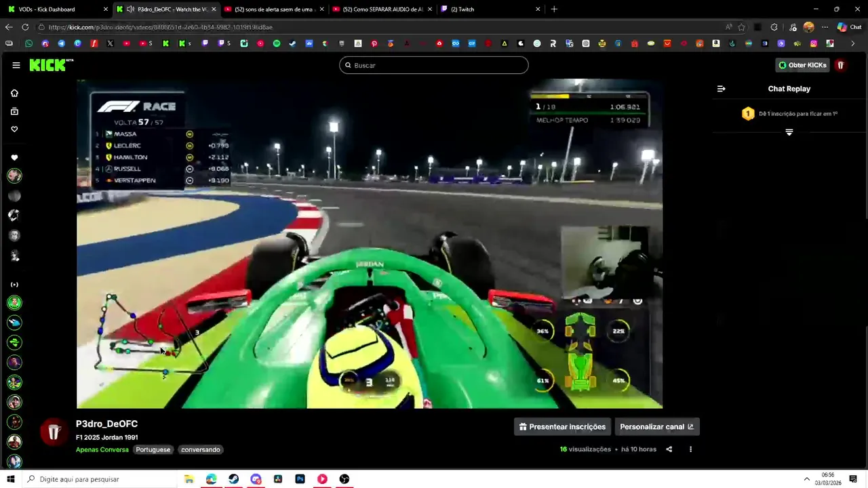Click the conversando tag
This screenshot has width=868, height=488.
coord(201,449)
